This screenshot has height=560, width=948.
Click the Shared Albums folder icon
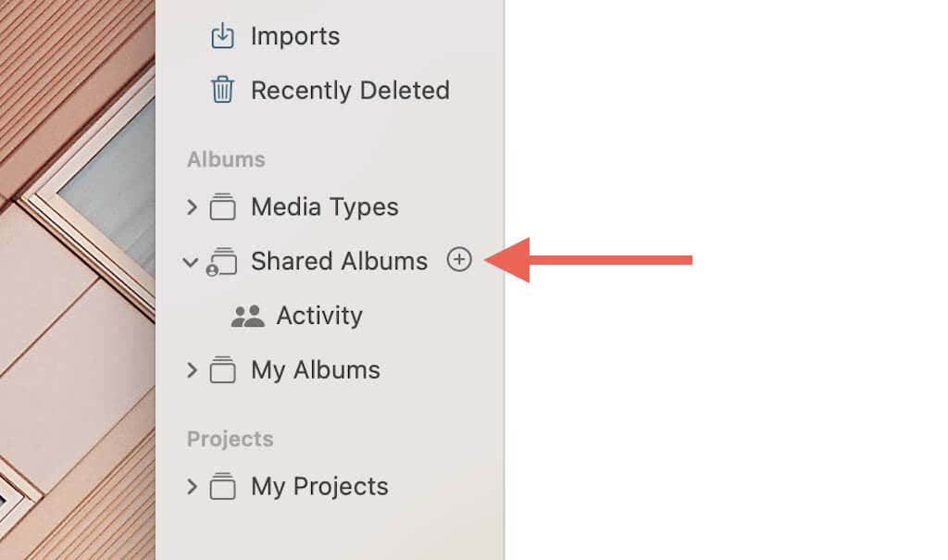pyautogui.click(x=221, y=261)
